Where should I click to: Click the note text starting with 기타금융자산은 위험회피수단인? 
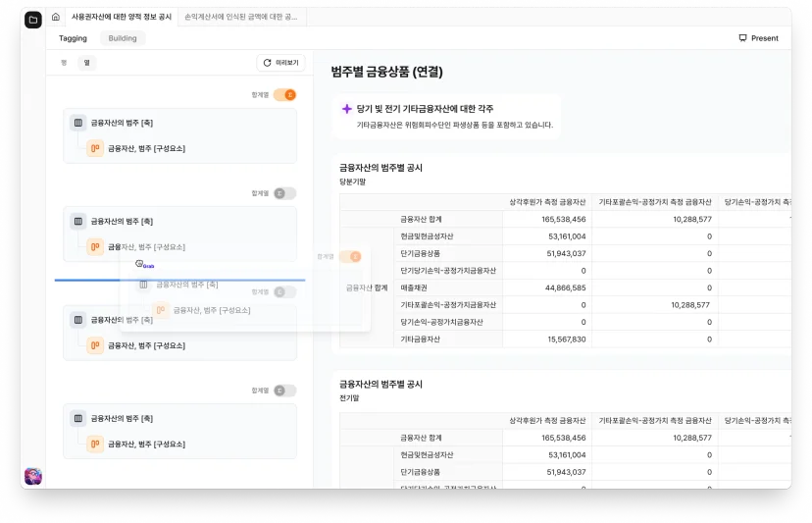(455, 125)
